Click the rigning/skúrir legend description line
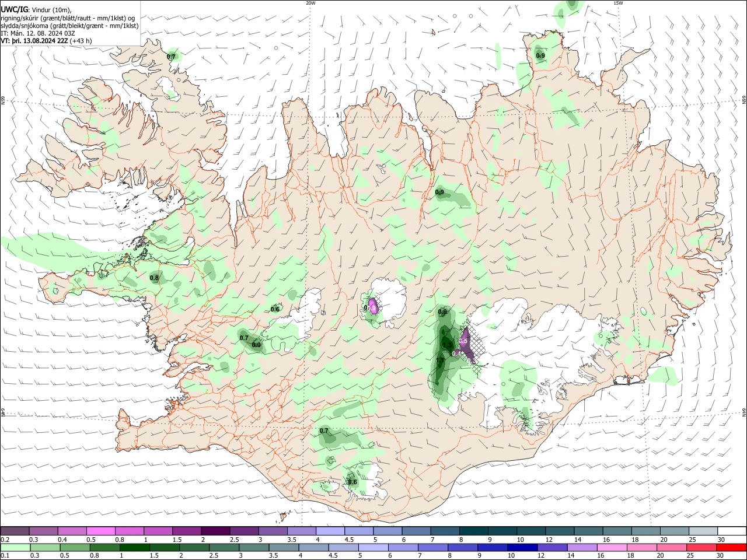The height and width of the screenshot is (560, 747). [68, 18]
